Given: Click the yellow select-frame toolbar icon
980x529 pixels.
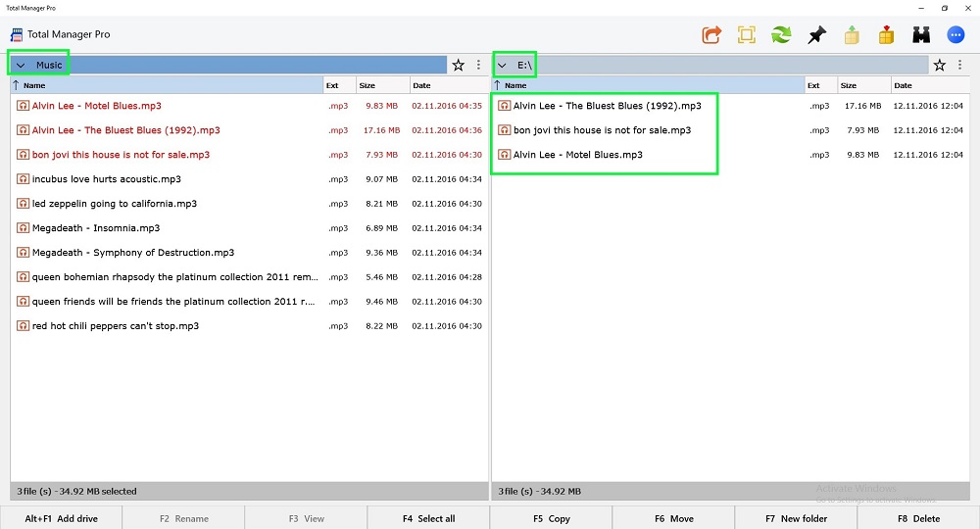Looking at the screenshot, I should [x=746, y=35].
